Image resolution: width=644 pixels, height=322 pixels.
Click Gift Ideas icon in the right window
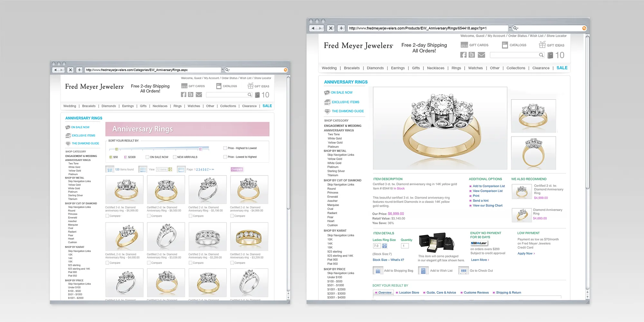tap(542, 44)
